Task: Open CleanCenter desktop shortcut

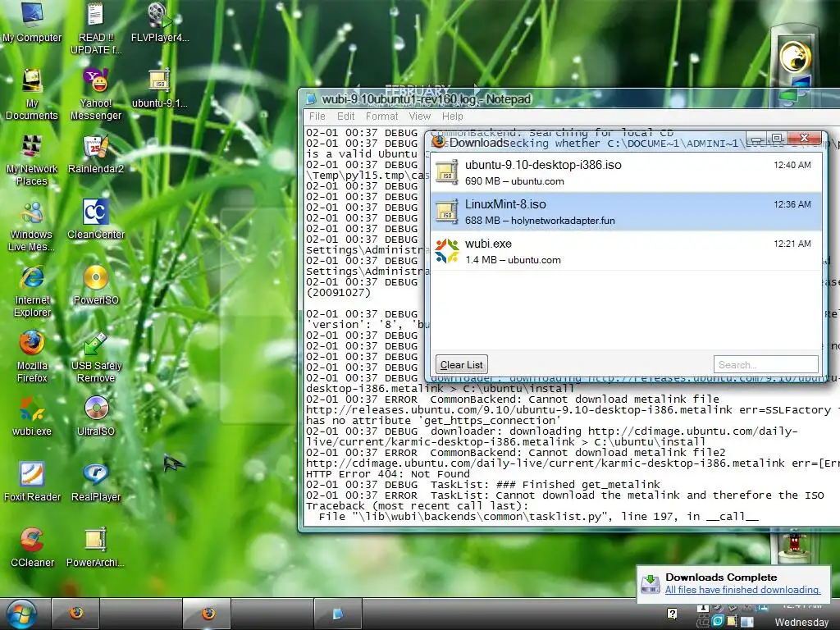Action: [96, 220]
